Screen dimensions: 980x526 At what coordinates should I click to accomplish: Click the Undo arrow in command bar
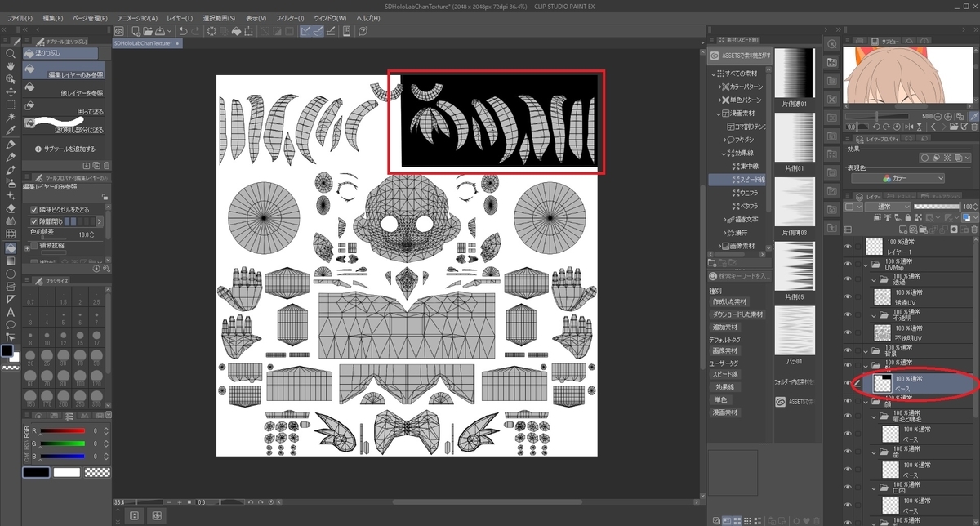pos(183,31)
